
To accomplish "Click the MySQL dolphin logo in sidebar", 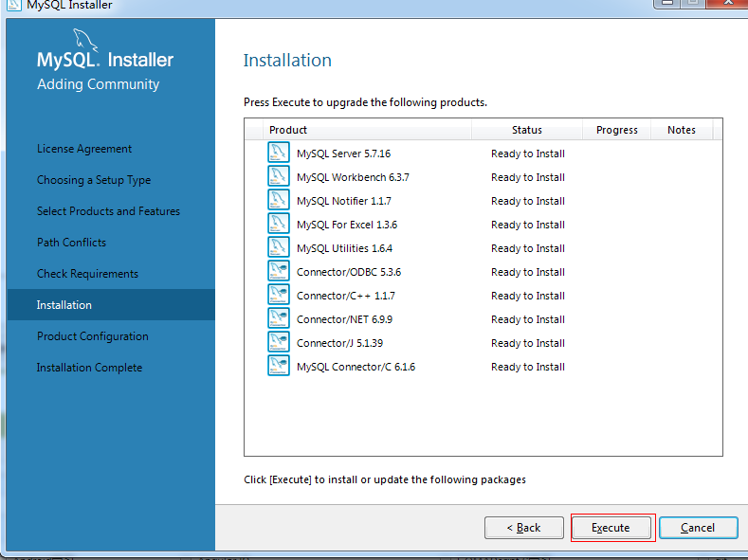I will 85,40.
